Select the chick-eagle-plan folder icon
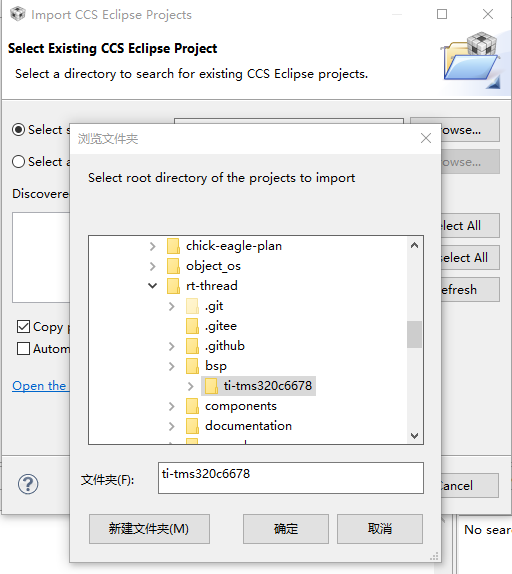Screen dimensions: 512x574 [x=173, y=246]
